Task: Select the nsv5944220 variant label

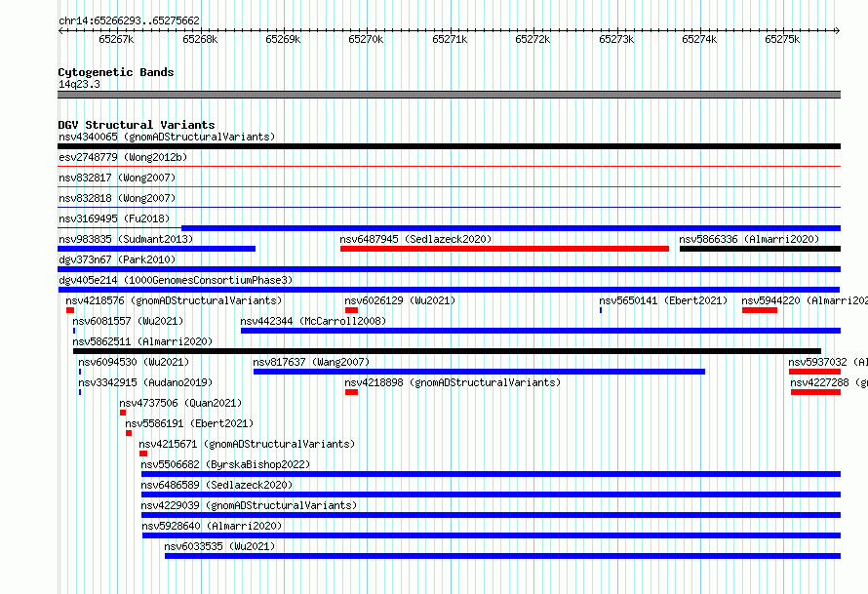Action: 805,300
